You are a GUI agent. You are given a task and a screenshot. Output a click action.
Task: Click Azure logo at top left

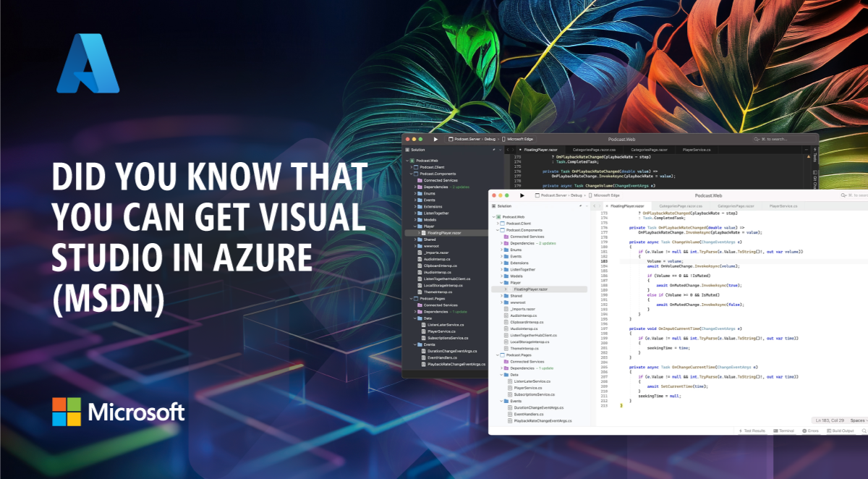coord(88,63)
